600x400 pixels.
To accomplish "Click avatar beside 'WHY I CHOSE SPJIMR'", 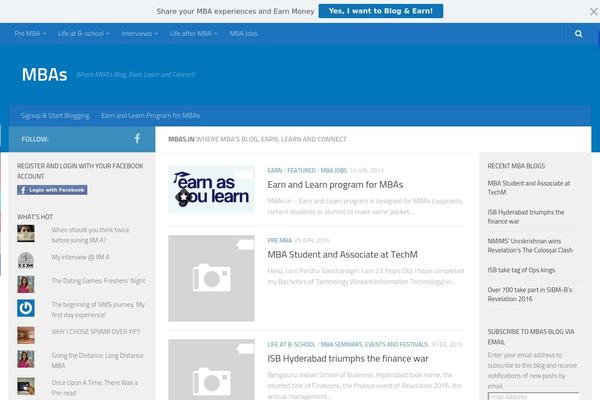I will point(26,335).
